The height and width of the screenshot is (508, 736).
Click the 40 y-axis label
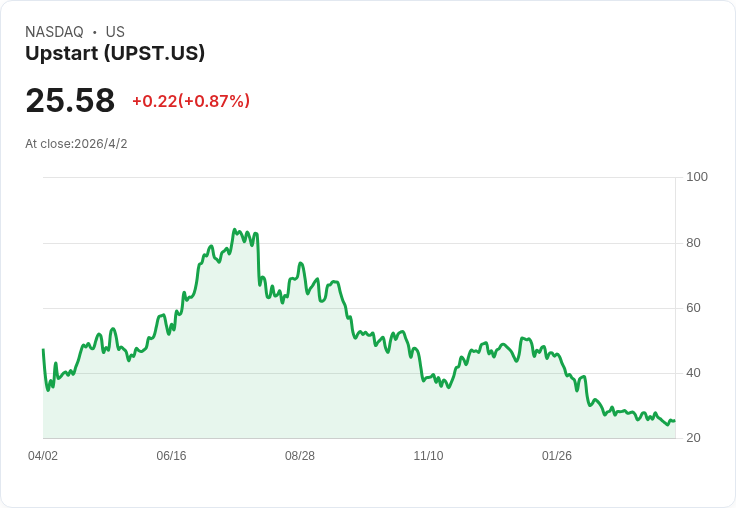tap(694, 373)
